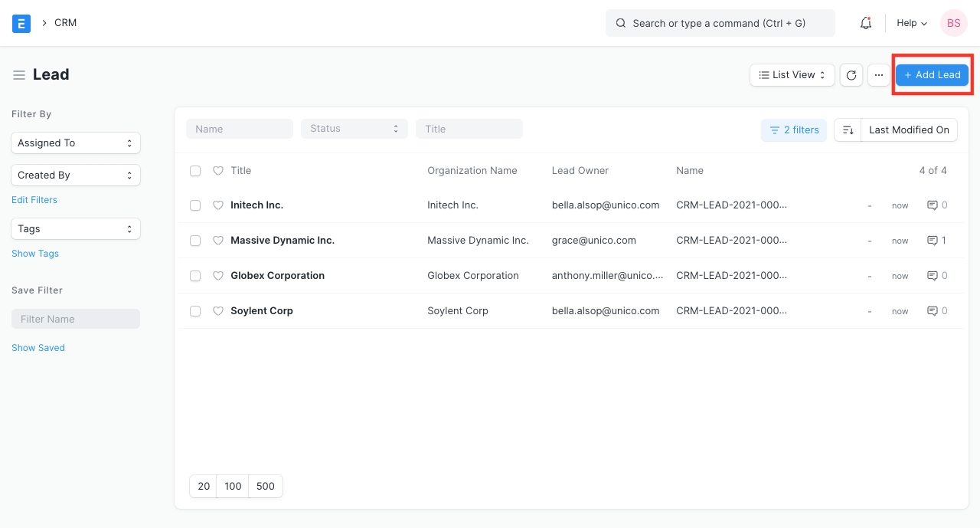Open the List View switcher dropdown
Viewport: 980px width, 528px height.
coord(792,75)
